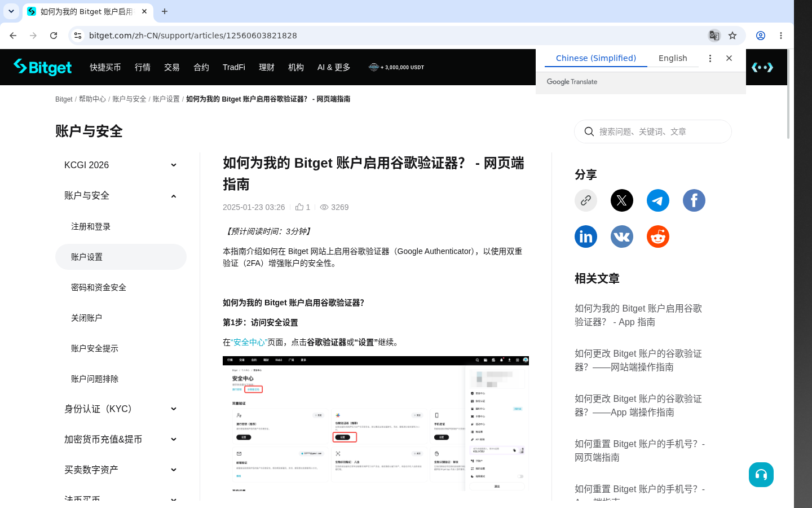Open 注册和登录 sidebar item
This screenshot has width=812, height=508.
tap(121, 226)
